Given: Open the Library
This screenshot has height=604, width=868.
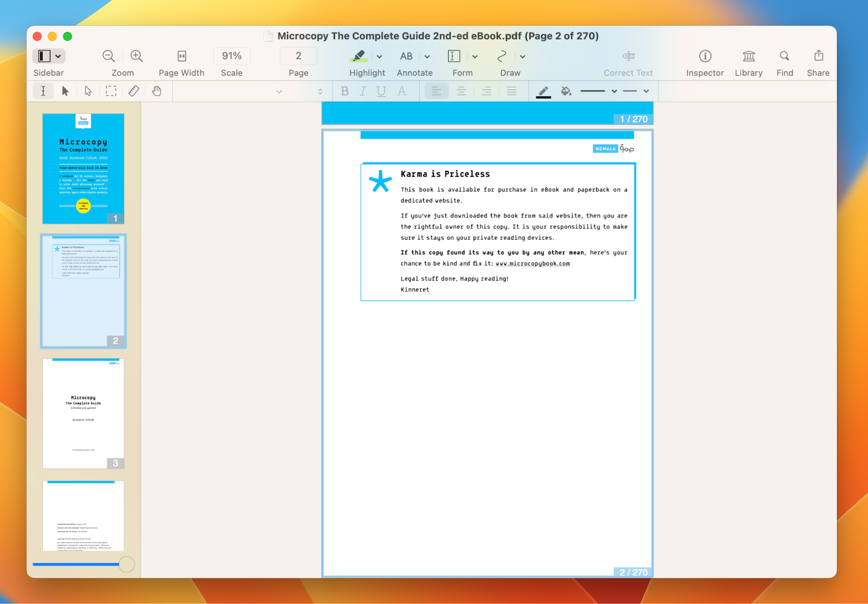Looking at the screenshot, I should [x=749, y=56].
